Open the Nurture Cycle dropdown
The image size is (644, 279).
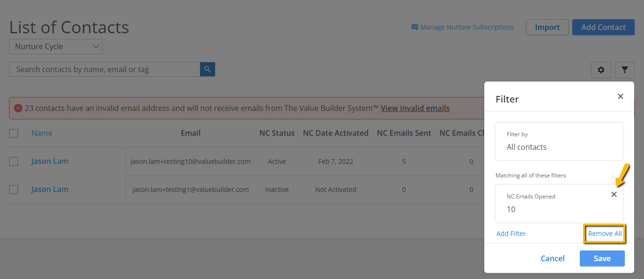click(x=56, y=46)
